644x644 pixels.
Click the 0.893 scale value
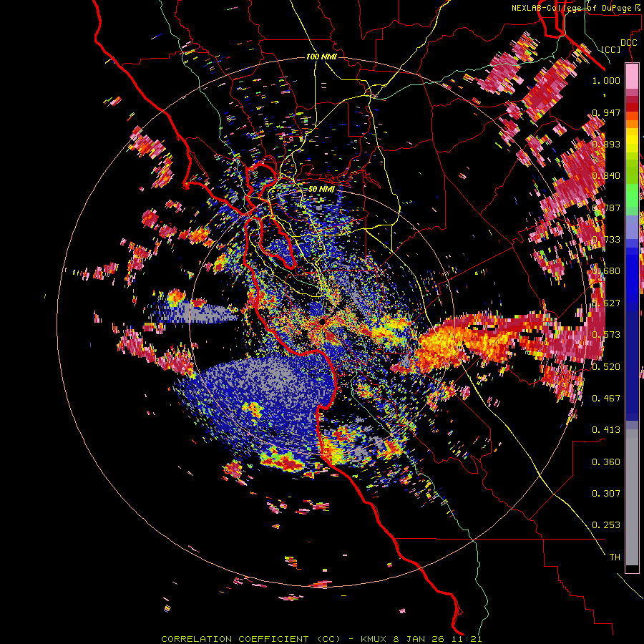pyautogui.click(x=606, y=144)
